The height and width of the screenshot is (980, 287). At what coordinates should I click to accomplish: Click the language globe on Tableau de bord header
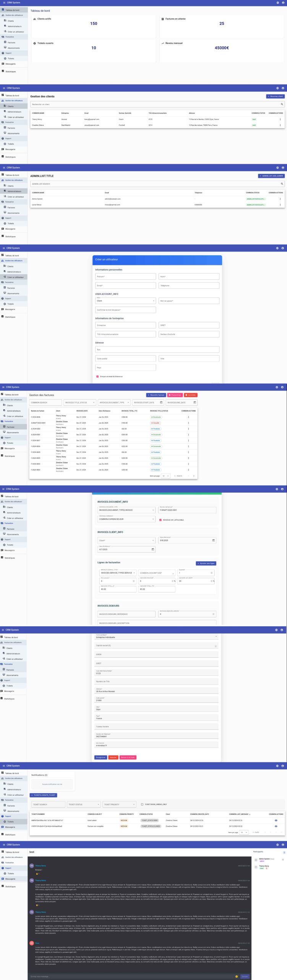[278, 3]
